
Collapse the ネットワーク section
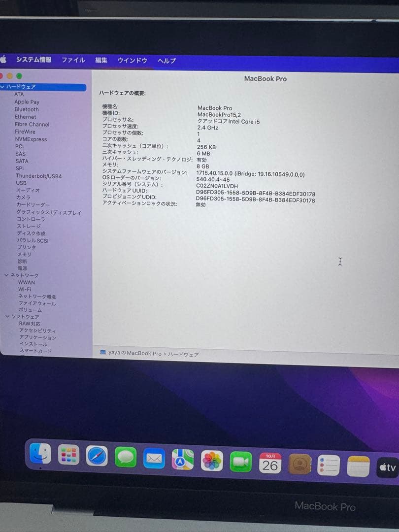point(6,275)
